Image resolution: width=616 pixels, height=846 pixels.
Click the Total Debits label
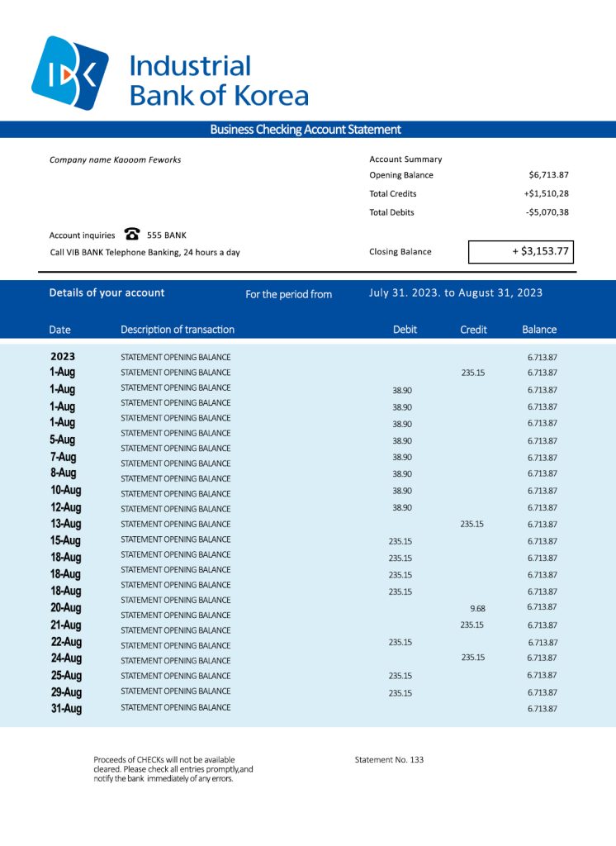(x=391, y=212)
